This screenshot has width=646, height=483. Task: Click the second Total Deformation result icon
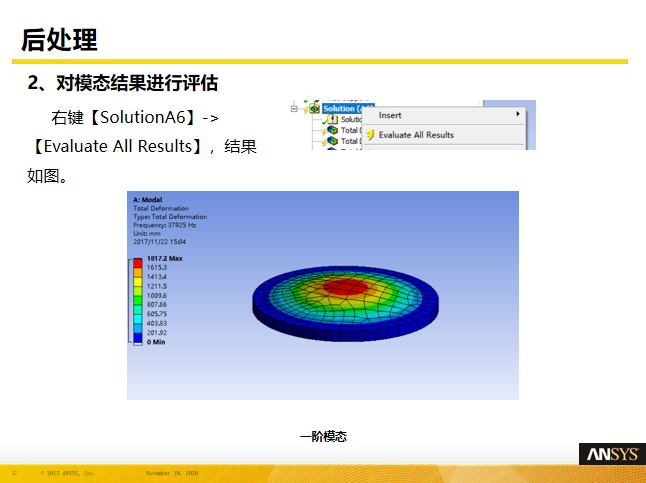(x=333, y=141)
